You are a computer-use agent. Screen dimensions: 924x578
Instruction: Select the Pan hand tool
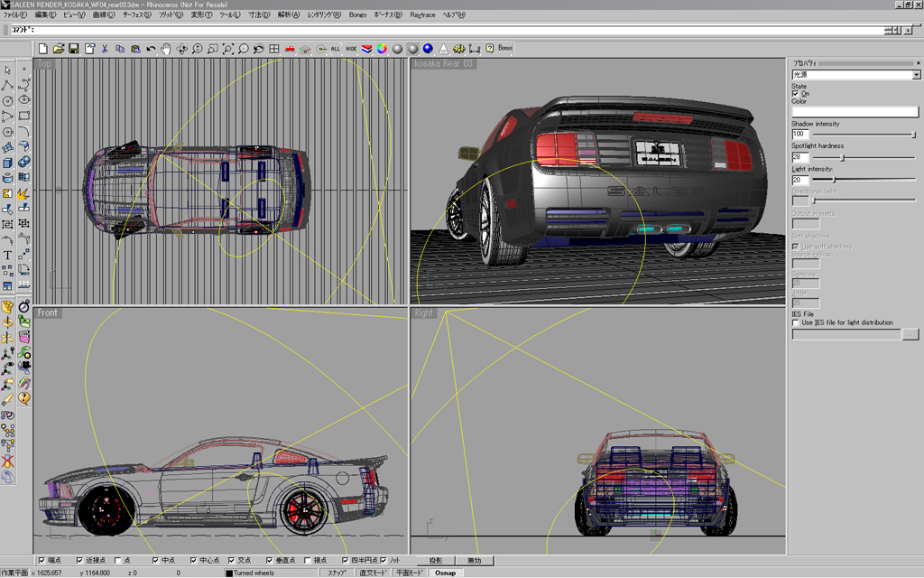click(166, 49)
